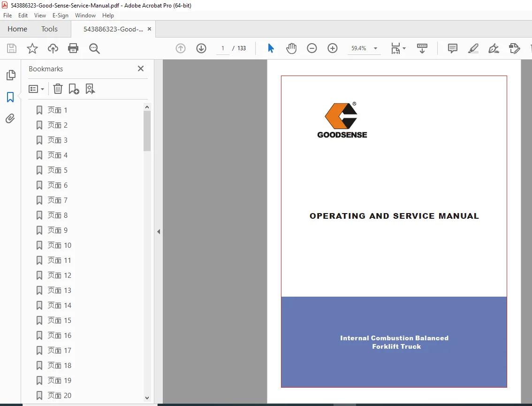
Task: Upload file to cloud icon
Action: 53,48
